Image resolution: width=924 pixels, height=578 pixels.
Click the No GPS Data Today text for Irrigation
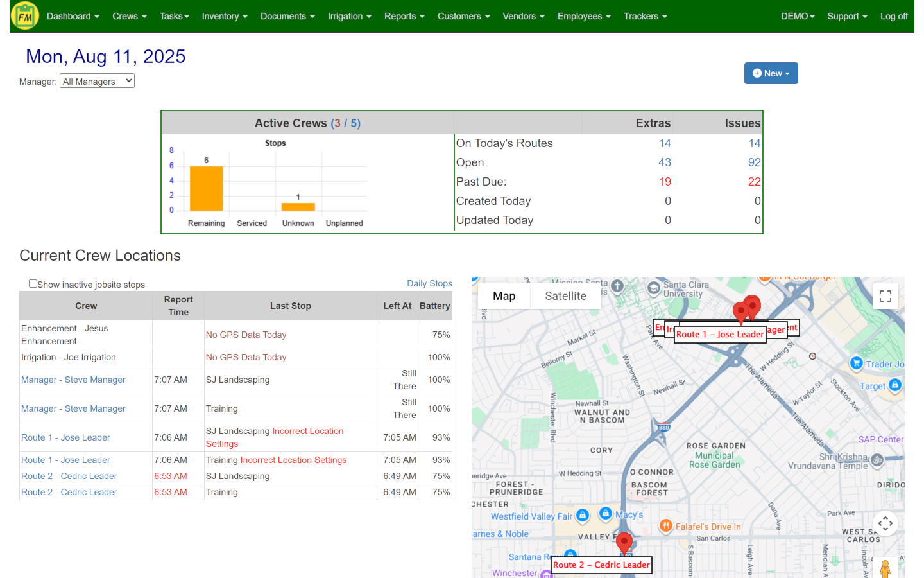(x=246, y=357)
